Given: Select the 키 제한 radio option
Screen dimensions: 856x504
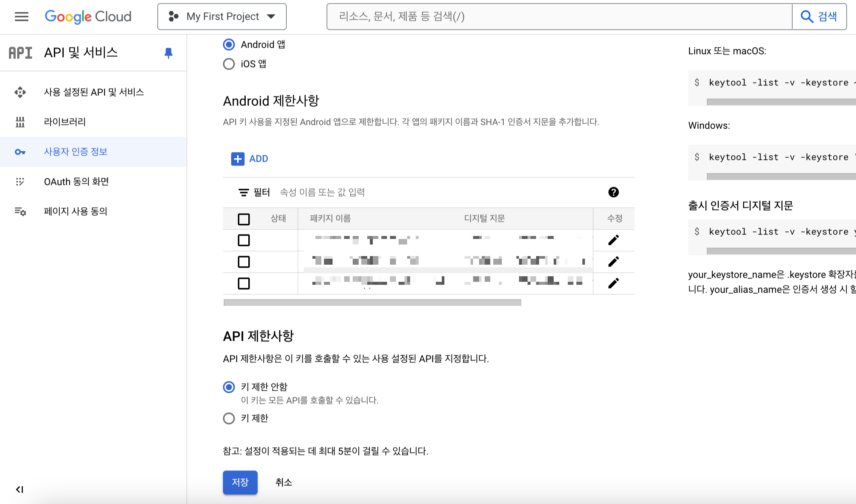Looking at the screenshot, I should 229,418.
